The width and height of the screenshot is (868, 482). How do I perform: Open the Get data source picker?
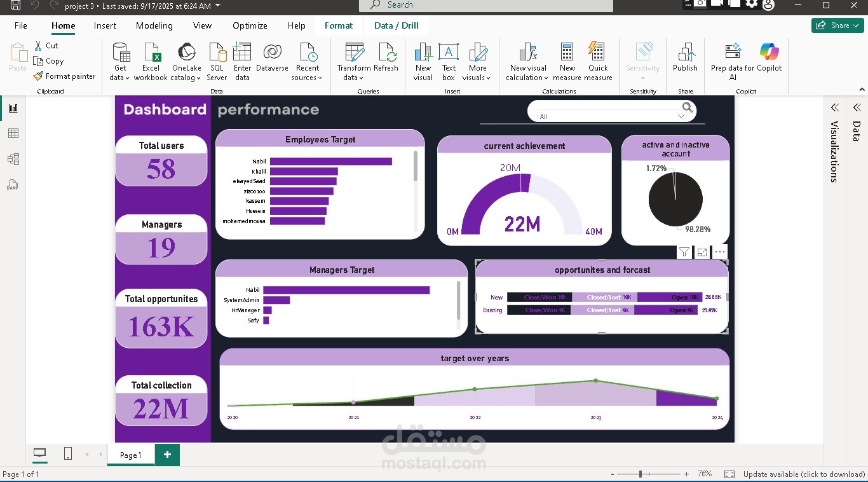pos(119,62)
